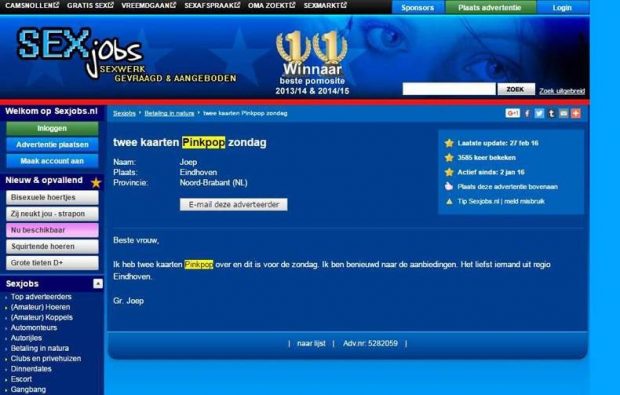Open the Sponsors tab
Viewport: 620px width, 395px height.
(x=418, y=7)
